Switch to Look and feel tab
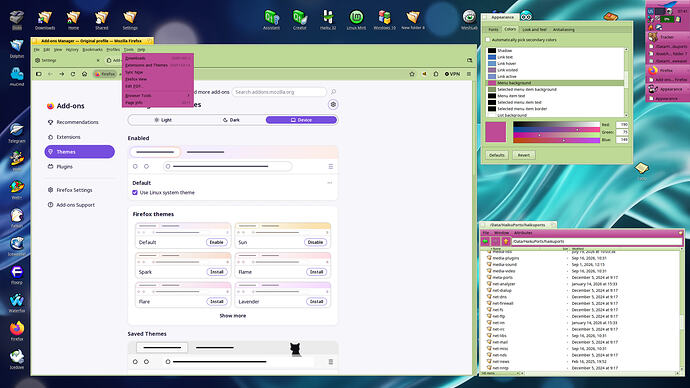Screen dimensions: 690x388 [x=534, y=29]
